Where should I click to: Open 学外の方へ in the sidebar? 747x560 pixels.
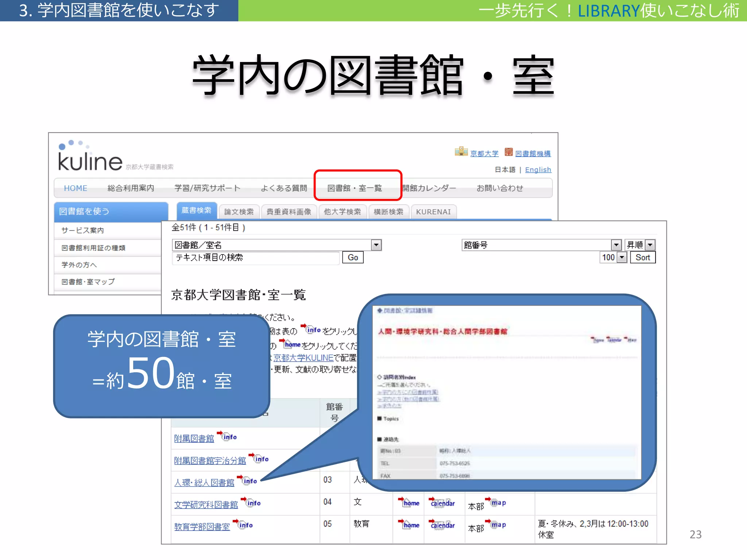pos(108,265)
